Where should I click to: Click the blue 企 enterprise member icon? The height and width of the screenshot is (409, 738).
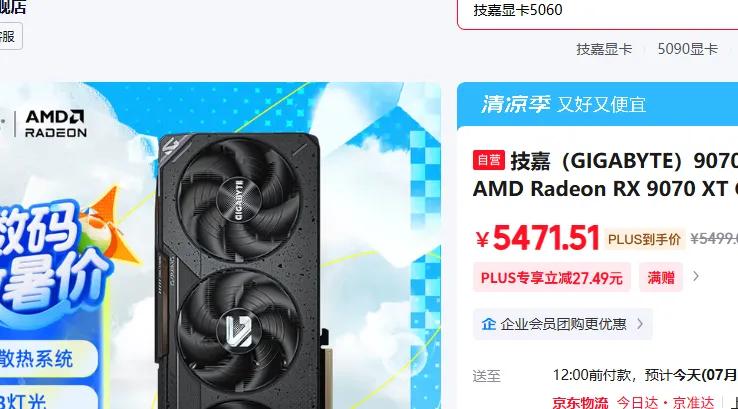489,324
